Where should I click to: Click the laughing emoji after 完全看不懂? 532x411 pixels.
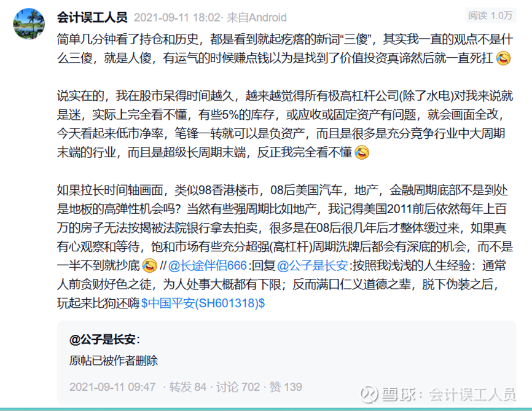(362, 152)
